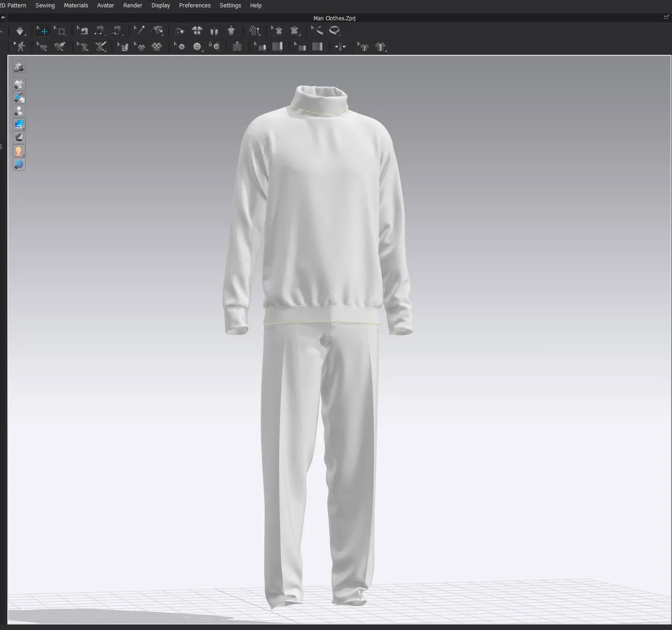The image size is (672, 630).
Task: Click Reset 3D Arrangement folded shirt icon
Action: click(x=214, y=31)
